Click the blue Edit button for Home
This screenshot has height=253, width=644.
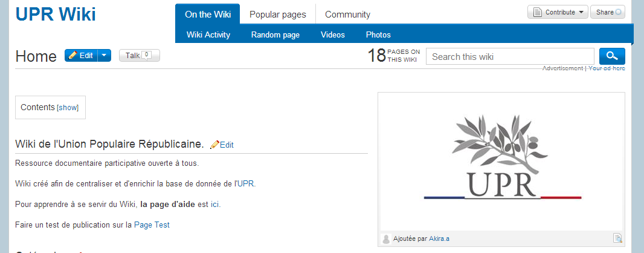pyautogui.click(x=81, y=56)
